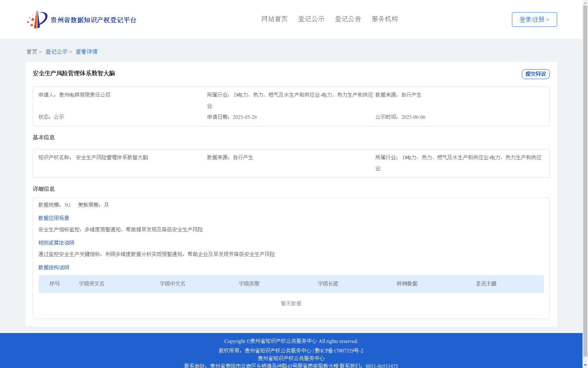The height and width of the screenshot is (368, 588).
Task: Click footer Copyright line
Action: pos(291,341)
